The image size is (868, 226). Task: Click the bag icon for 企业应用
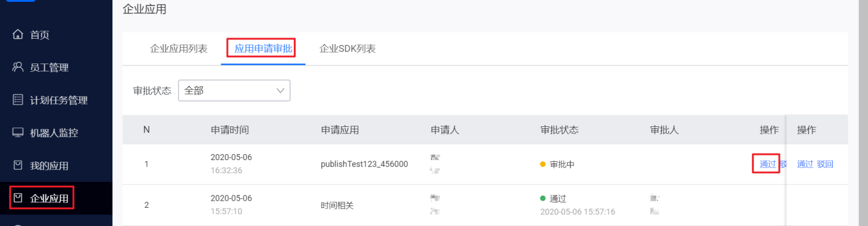(x=18, y=198)
